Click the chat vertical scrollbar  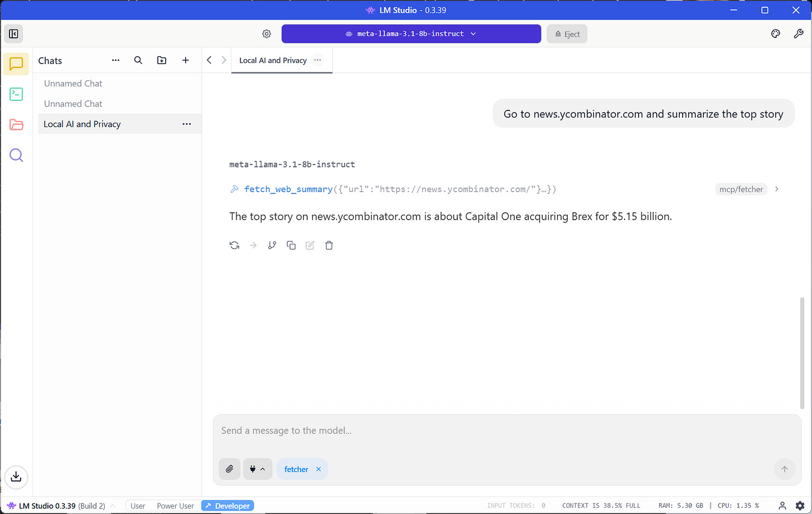pyautogui.click(x=802, y=352)
